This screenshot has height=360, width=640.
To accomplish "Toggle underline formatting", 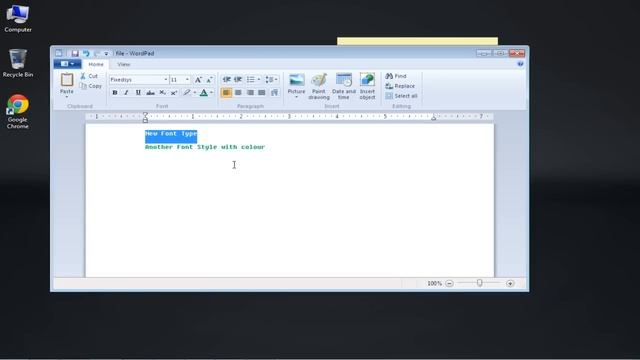I will point(138,93).
